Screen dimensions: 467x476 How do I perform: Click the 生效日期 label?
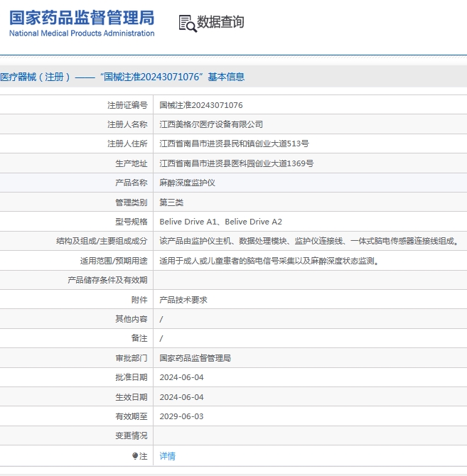(x=131, y=397)
